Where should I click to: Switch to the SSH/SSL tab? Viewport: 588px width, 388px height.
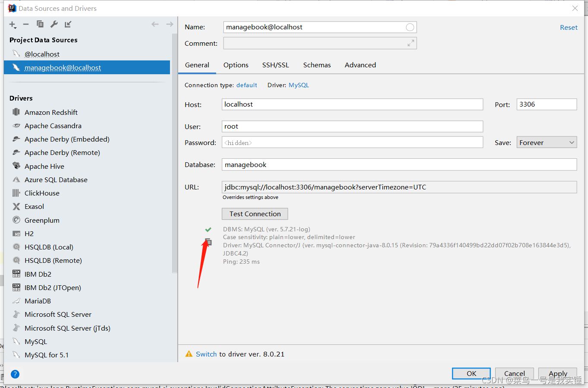click(276, 65)
